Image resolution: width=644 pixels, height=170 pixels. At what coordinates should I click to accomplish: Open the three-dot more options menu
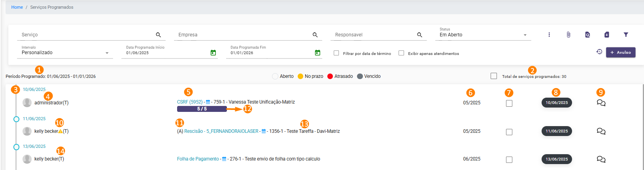tap(549, 35)
